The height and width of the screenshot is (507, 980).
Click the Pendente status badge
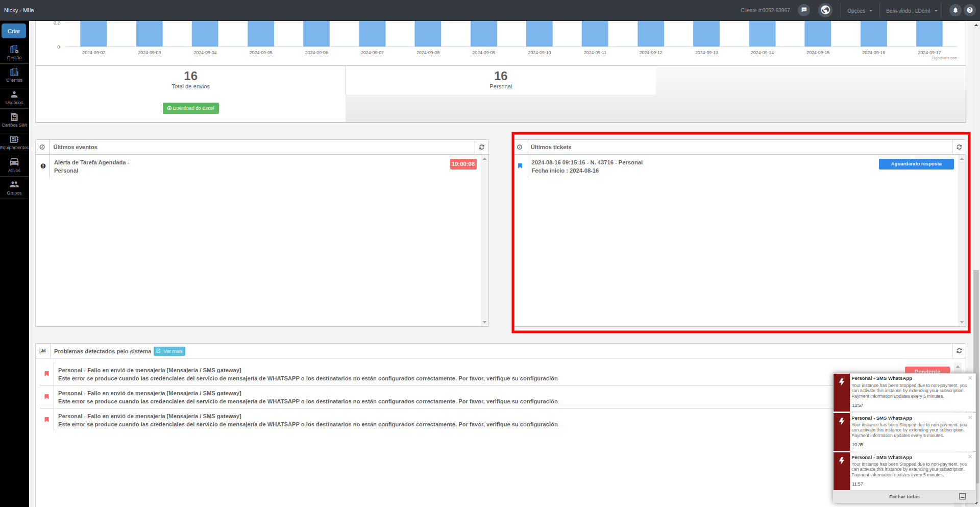(x=927, y=371)
